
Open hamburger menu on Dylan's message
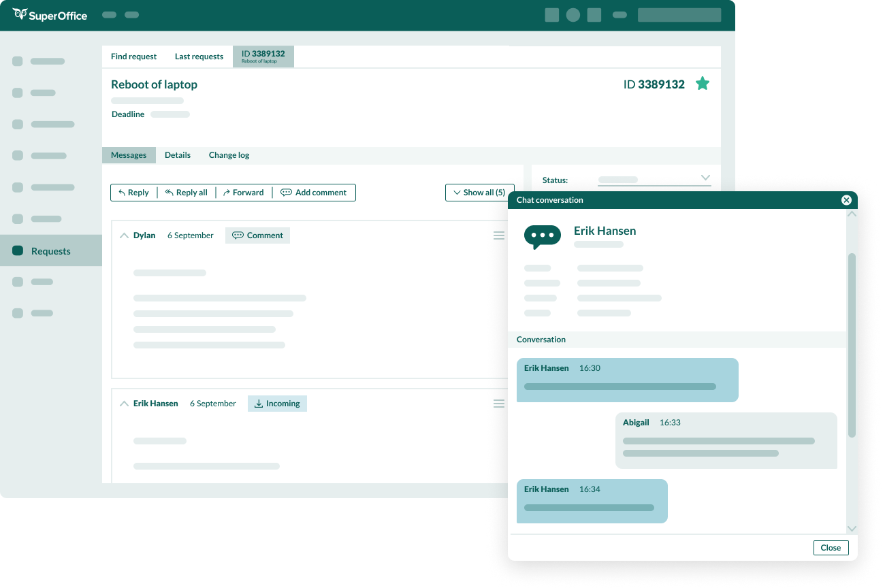pyautogui.click(x=499, y=235)
